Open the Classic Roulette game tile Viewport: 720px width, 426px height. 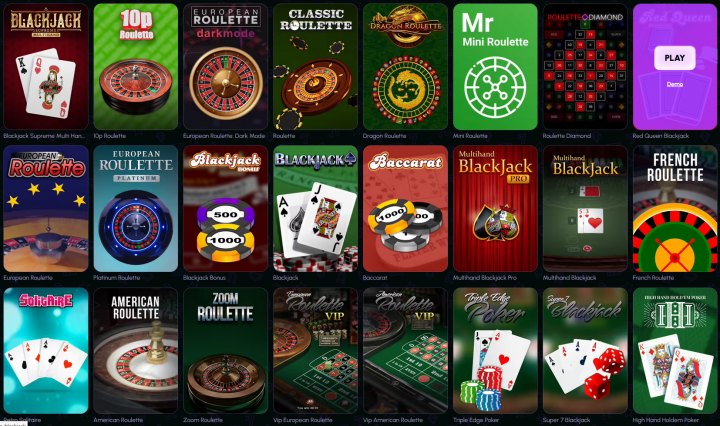(x=315, y=67)
